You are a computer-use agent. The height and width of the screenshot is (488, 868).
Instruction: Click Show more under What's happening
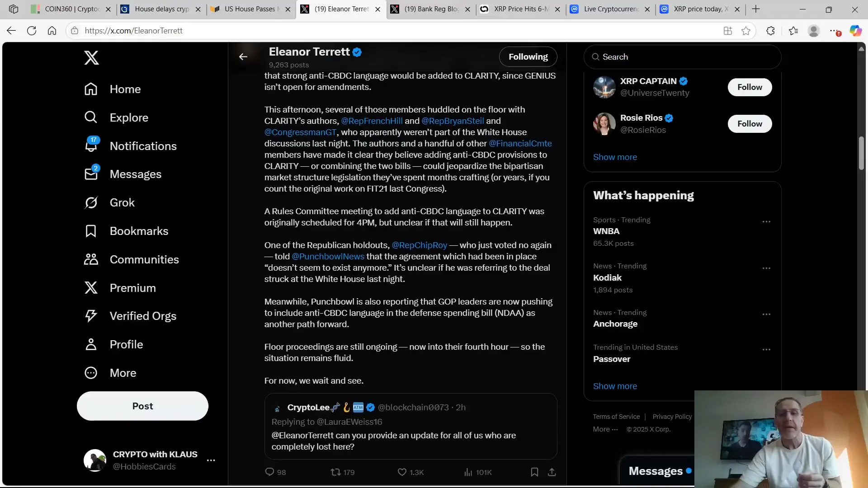tap(615, 386)
